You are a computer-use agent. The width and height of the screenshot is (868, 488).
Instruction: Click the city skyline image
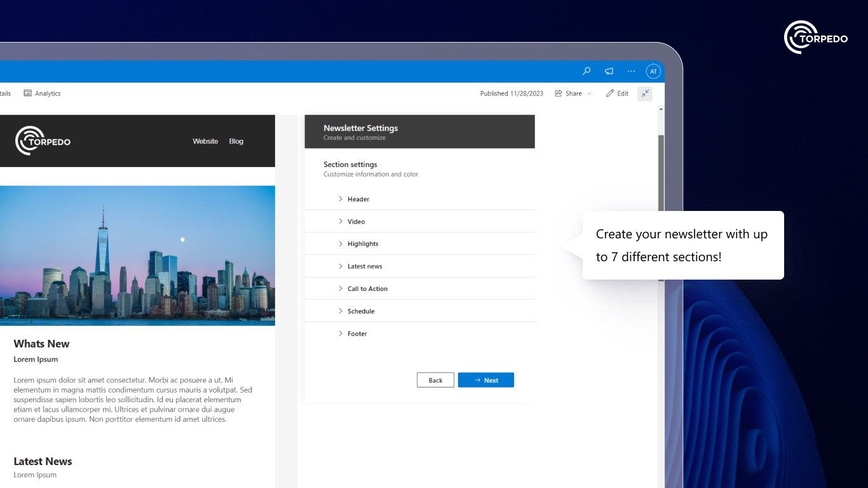point(137,255)
